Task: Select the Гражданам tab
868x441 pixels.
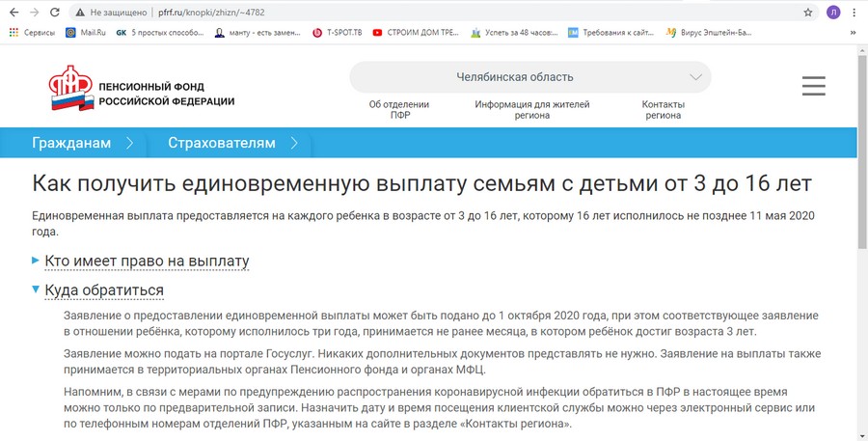Action: pos(71,143)
